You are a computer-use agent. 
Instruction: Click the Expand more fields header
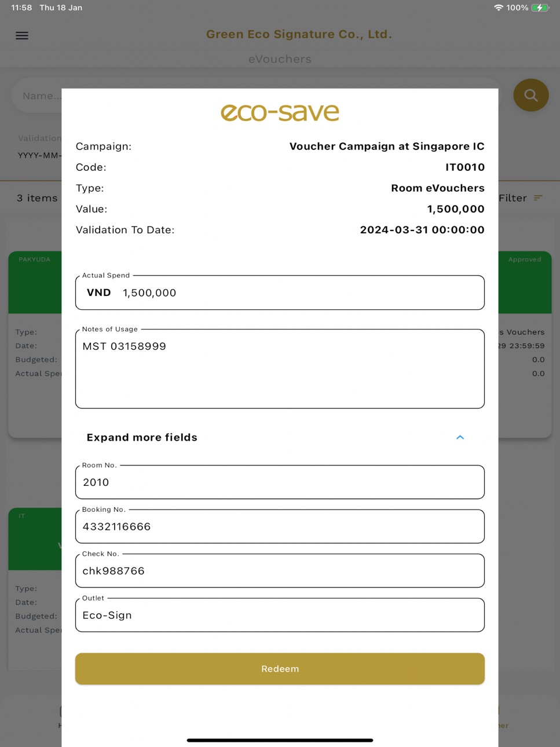[x=280, y=437]
